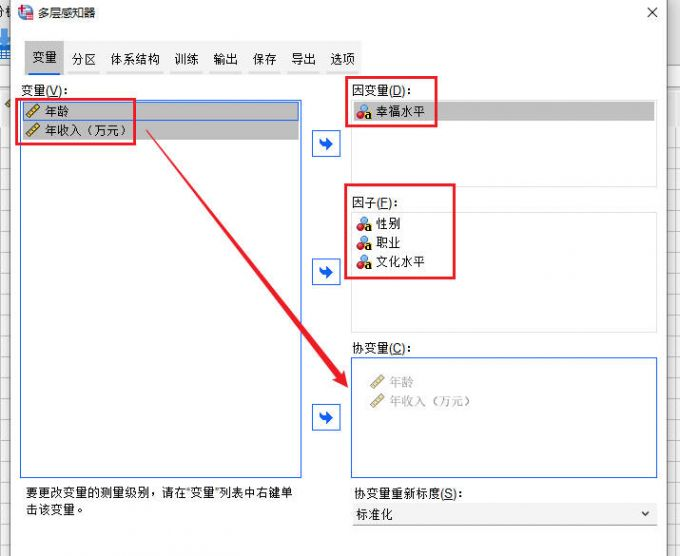Click the ruler icon next to 年龄
Viewport: 680px width, 556px height.
coord(33,111)
